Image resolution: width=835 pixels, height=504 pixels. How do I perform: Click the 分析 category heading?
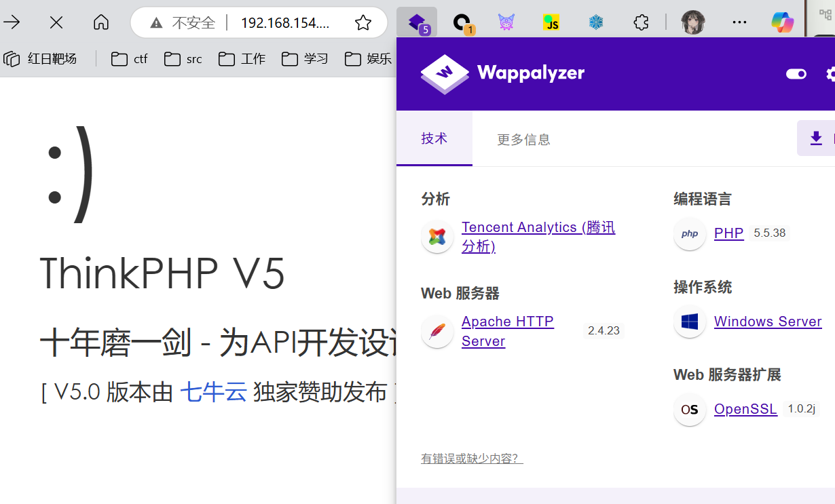click(435, 199)
